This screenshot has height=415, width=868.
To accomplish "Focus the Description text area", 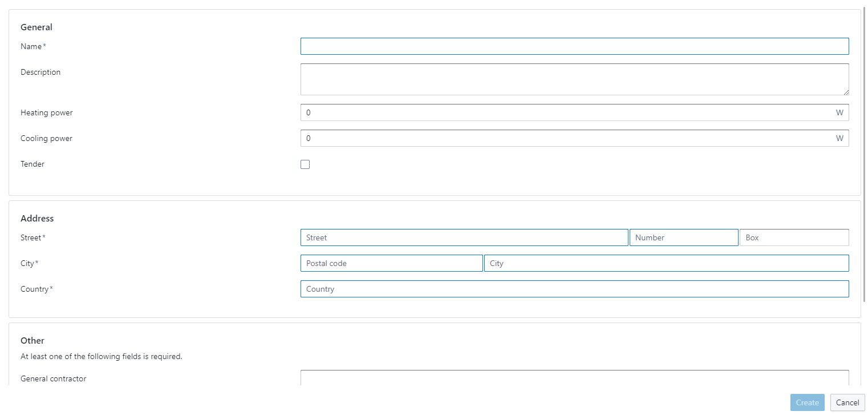I will (574, 79).
